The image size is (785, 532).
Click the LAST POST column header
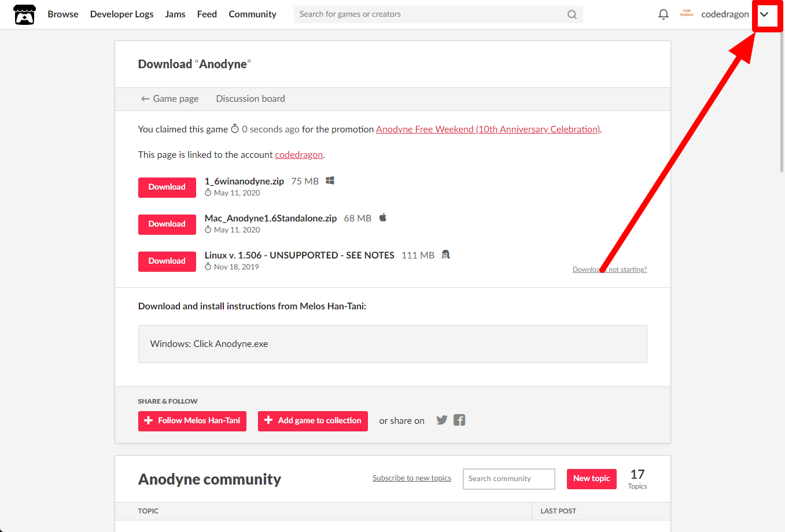pos(558,511)
